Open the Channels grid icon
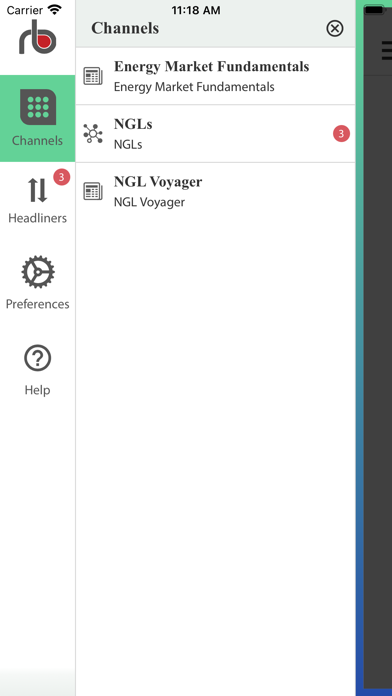Screen dimensions: 392x696 [38, 107]
